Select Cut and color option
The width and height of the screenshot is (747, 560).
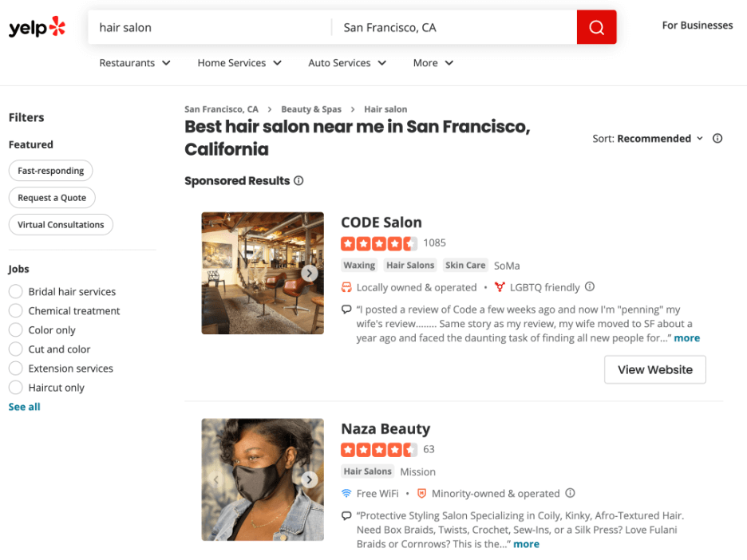click(x=16, y=349)
